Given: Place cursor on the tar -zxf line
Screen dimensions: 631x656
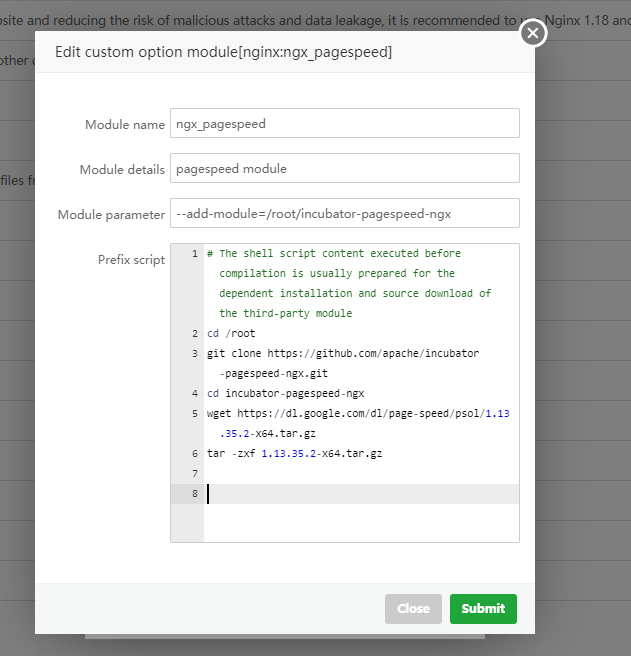Looking at the screenshot, I should [x=294, y=454].
